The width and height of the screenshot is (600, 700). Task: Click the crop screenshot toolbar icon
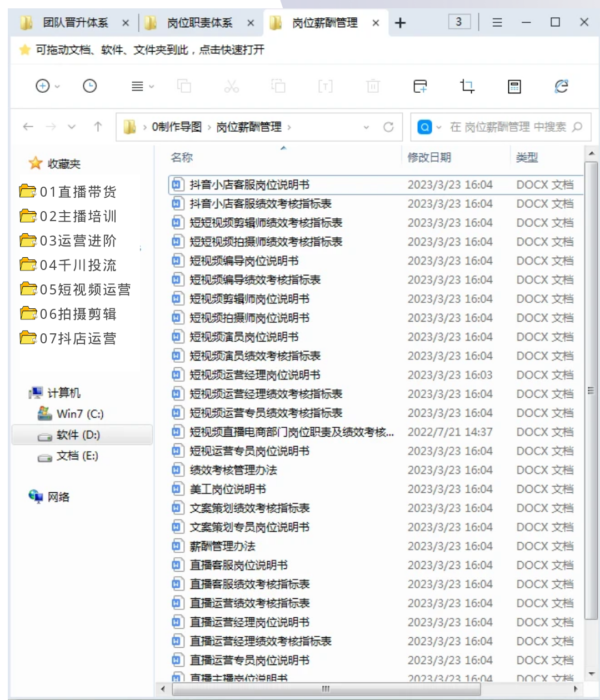click(x=467, y=86)
